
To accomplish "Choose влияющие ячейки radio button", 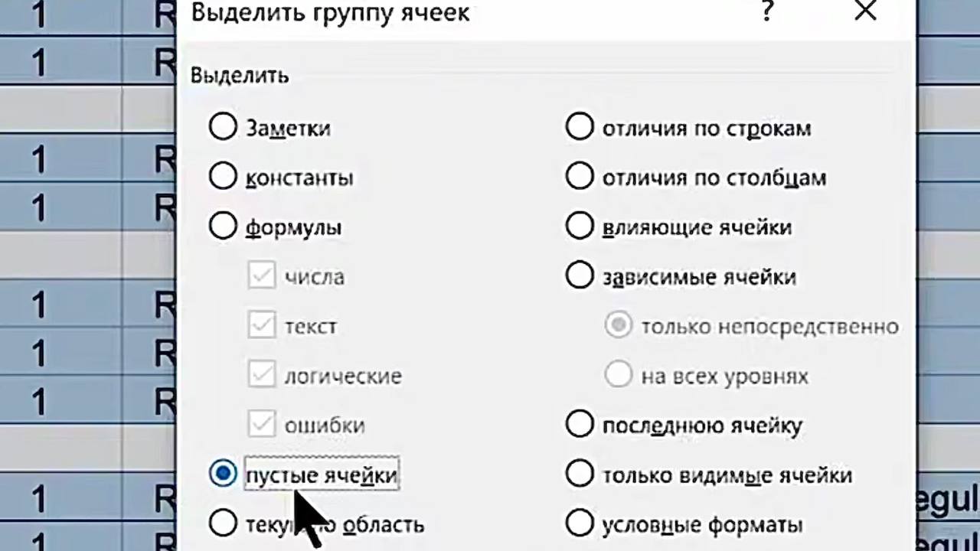I will (580, 227).
